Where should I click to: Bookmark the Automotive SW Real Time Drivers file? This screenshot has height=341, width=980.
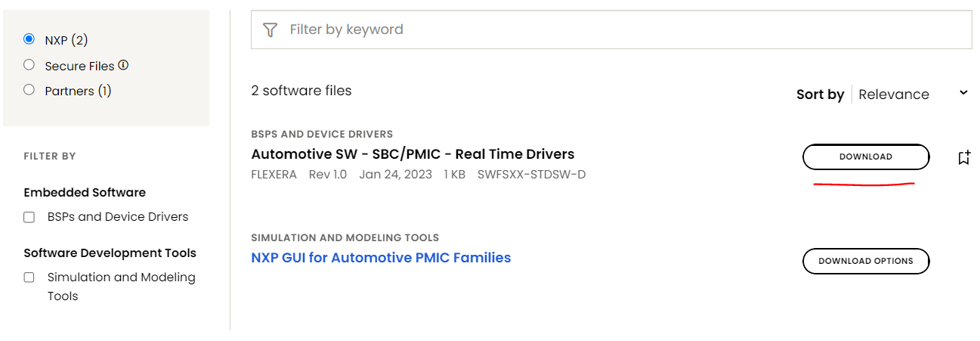963,157
